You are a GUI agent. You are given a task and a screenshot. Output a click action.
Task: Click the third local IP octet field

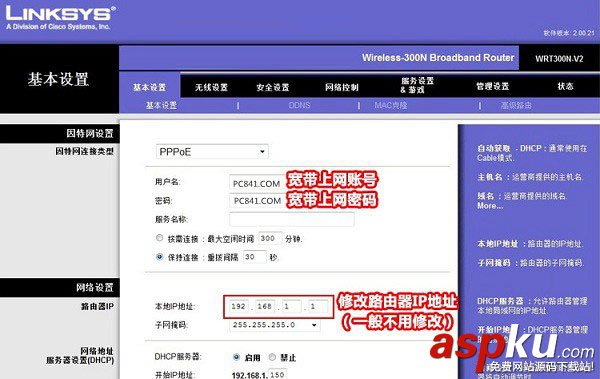coord(292,306)
